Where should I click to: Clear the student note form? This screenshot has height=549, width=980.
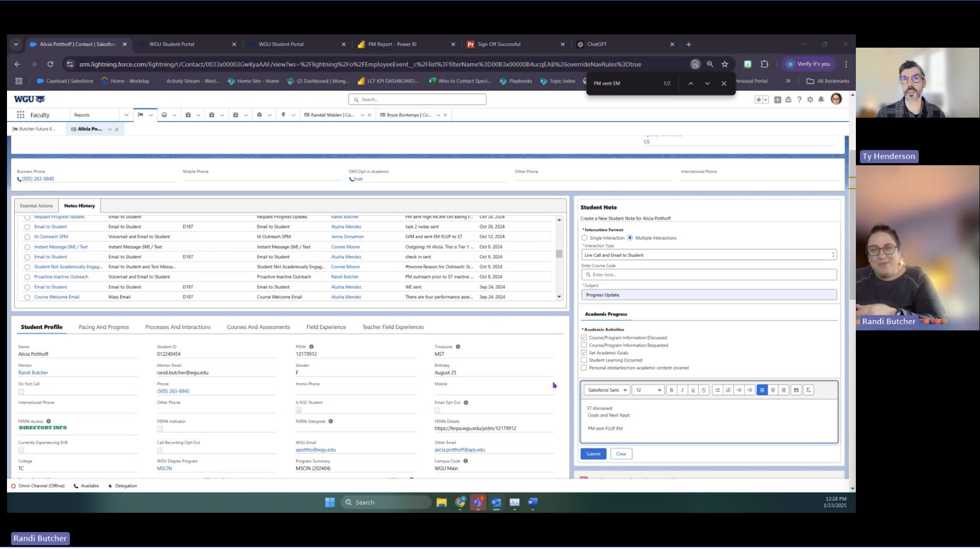click(x=621, y=454)
